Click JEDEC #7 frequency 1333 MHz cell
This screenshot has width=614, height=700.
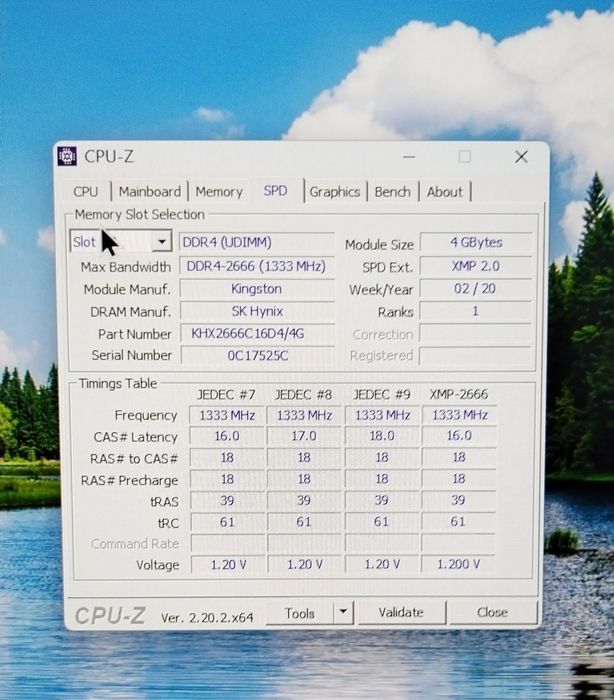coord(227,415)
